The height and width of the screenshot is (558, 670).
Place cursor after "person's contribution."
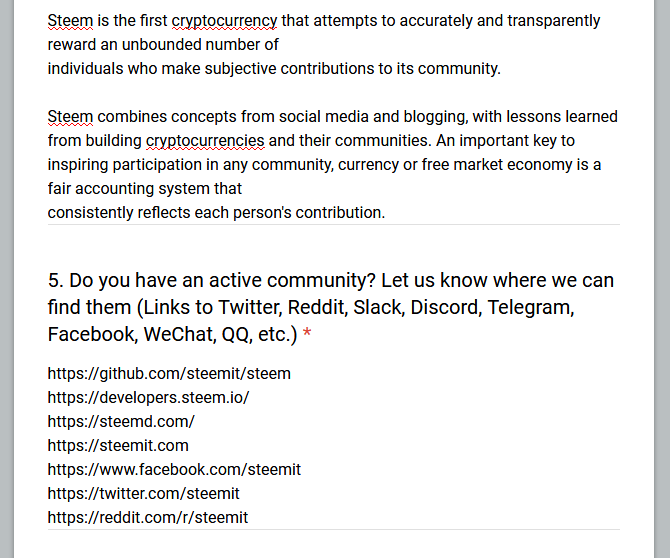click(385, 212)
